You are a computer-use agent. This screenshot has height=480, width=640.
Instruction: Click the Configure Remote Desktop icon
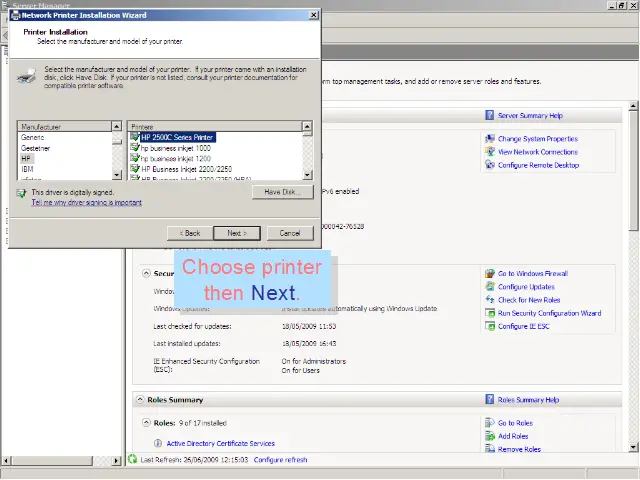click(490, 164)
